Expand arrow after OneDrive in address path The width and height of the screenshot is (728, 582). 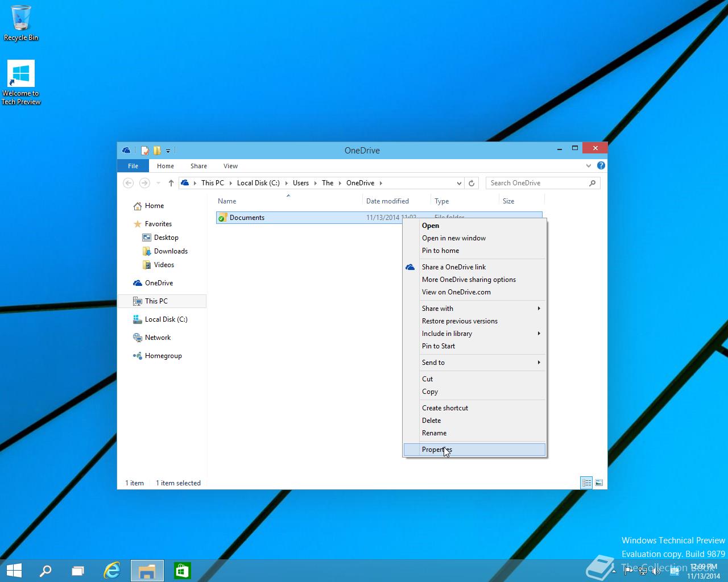tap(381, 183)
